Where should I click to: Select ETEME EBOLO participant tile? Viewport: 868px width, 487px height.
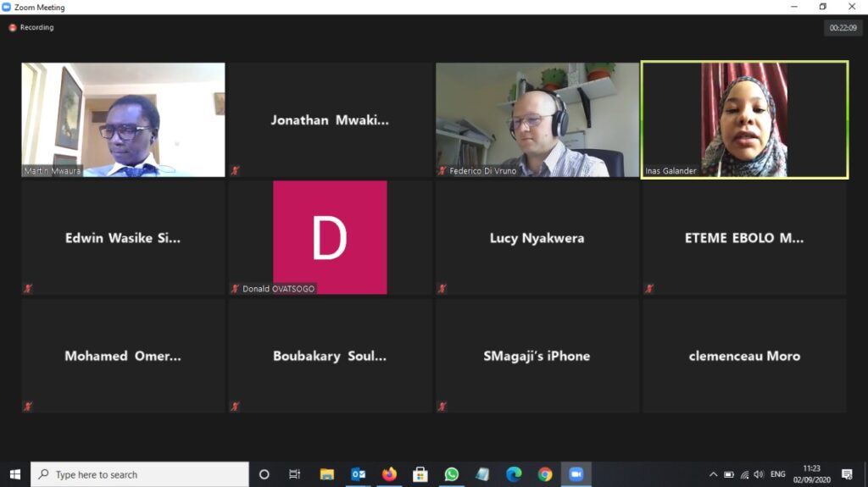click(744, 237)
